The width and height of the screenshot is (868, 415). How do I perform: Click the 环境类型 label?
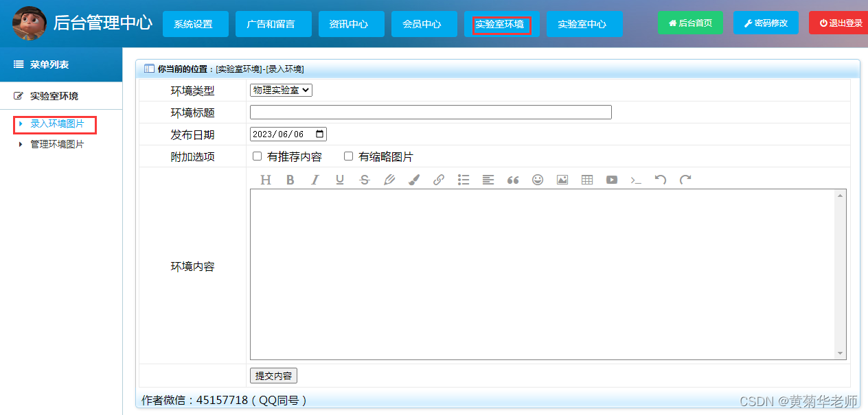(192, 91)
